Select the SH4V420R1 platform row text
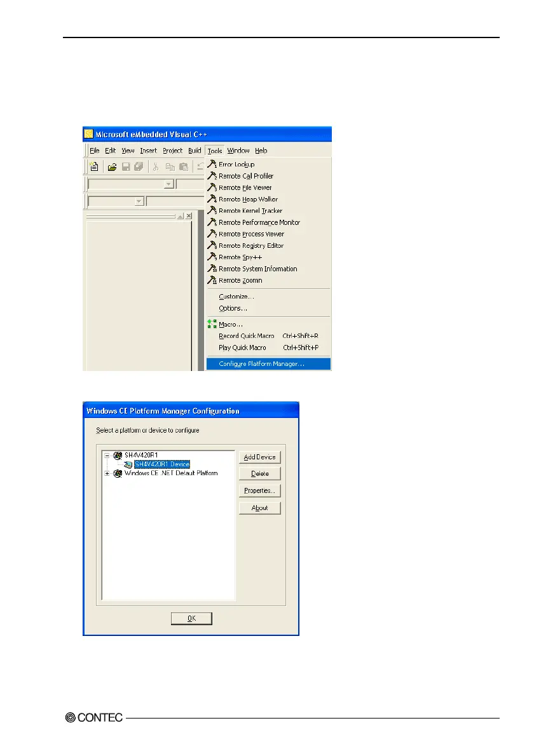This screenshot has width=534, height=756. click(141, 455)
